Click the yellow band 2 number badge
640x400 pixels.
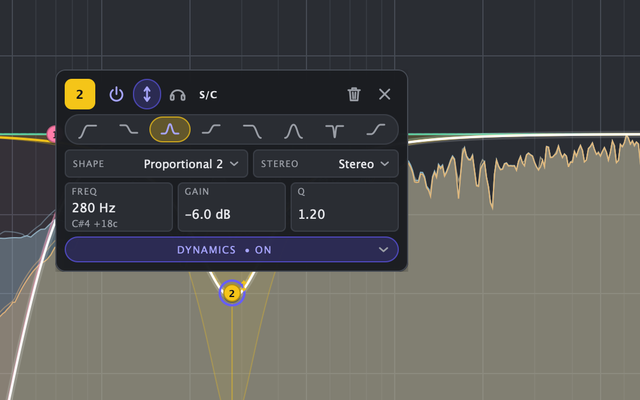pyautogui.click(x=80, y=94)
